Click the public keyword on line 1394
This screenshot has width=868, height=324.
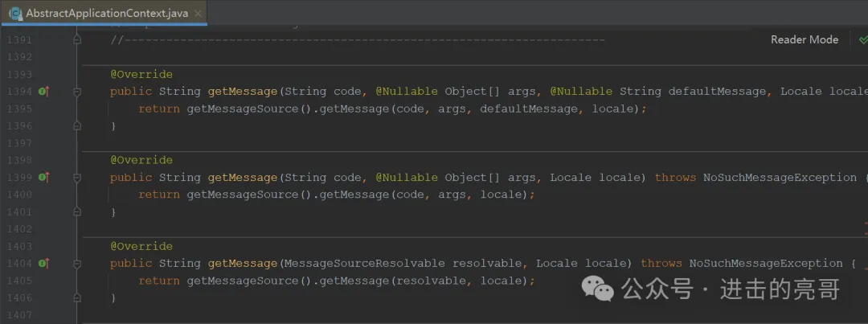coord(131,92)
